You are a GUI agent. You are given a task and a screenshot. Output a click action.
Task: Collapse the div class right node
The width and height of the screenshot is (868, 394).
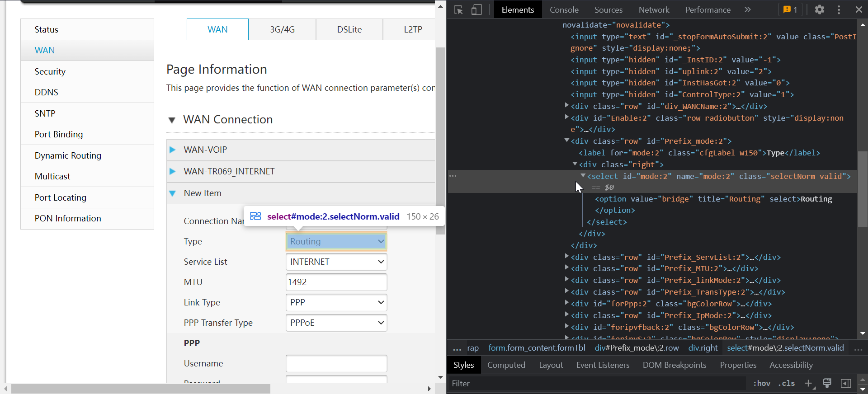pyautogui.click(x=575, y=164)
